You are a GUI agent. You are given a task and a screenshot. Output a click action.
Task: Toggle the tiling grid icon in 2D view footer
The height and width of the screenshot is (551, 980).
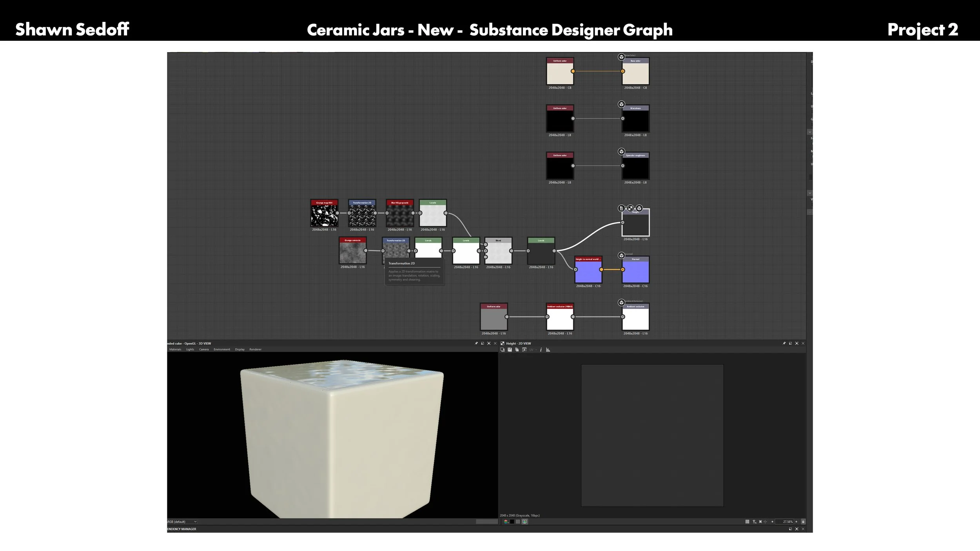pyautogui.click(x=747, y=522)
